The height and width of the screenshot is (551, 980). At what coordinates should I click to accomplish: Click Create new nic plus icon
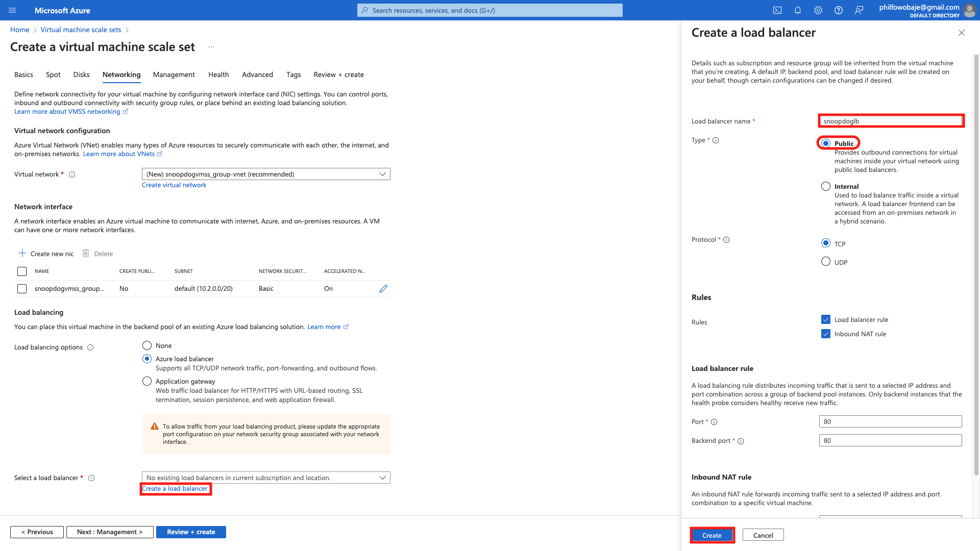point(22,254)
